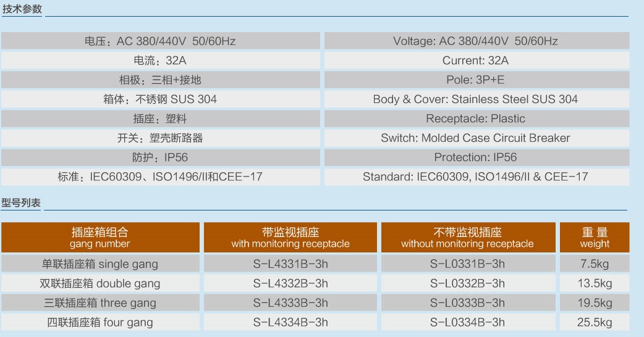
Task: Click the Standard: IEC60309 English row
Action: click(x=477, y=177)
